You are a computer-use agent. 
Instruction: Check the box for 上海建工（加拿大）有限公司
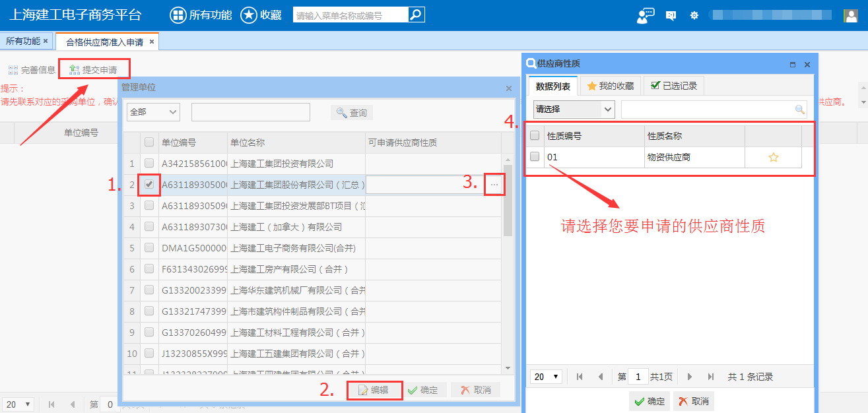pos(149,226)
